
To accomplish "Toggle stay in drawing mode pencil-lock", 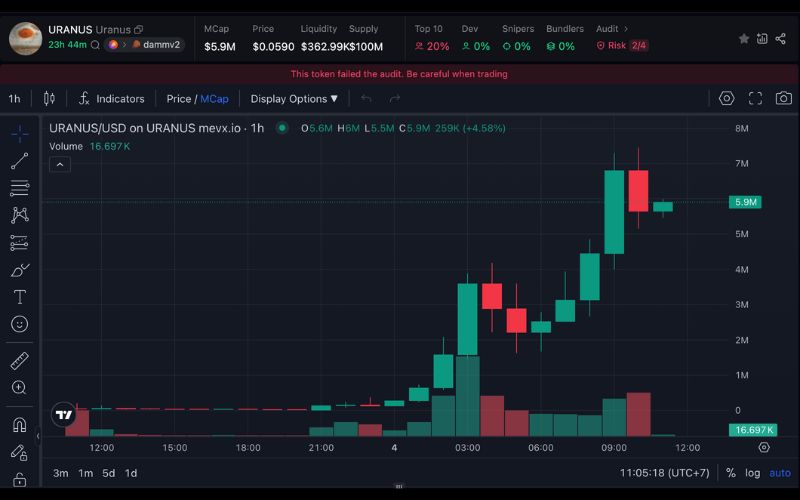I will (19, 452).
